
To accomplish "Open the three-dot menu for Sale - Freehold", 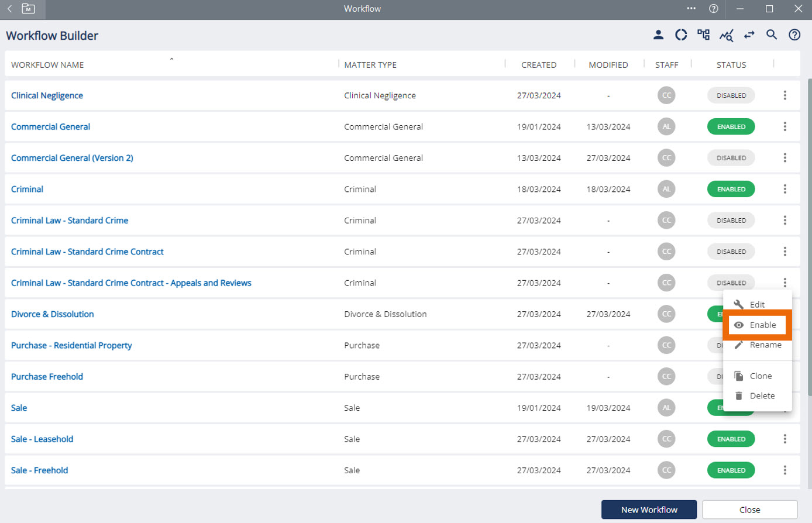I will pyautogui.click(x=785, y=470).
